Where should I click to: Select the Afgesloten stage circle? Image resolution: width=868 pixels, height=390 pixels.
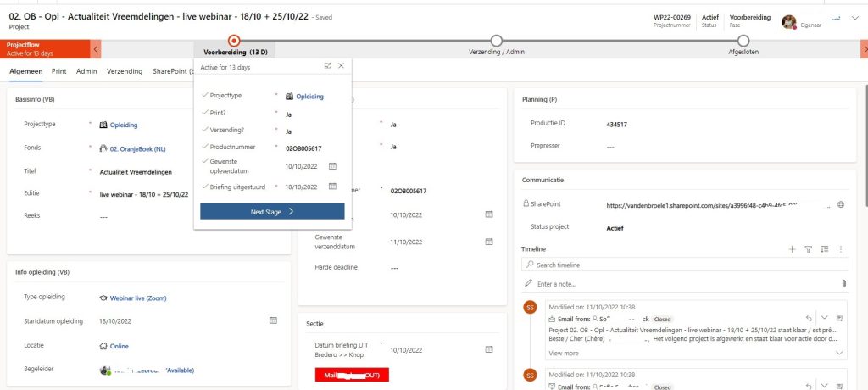tap(743, 40)
